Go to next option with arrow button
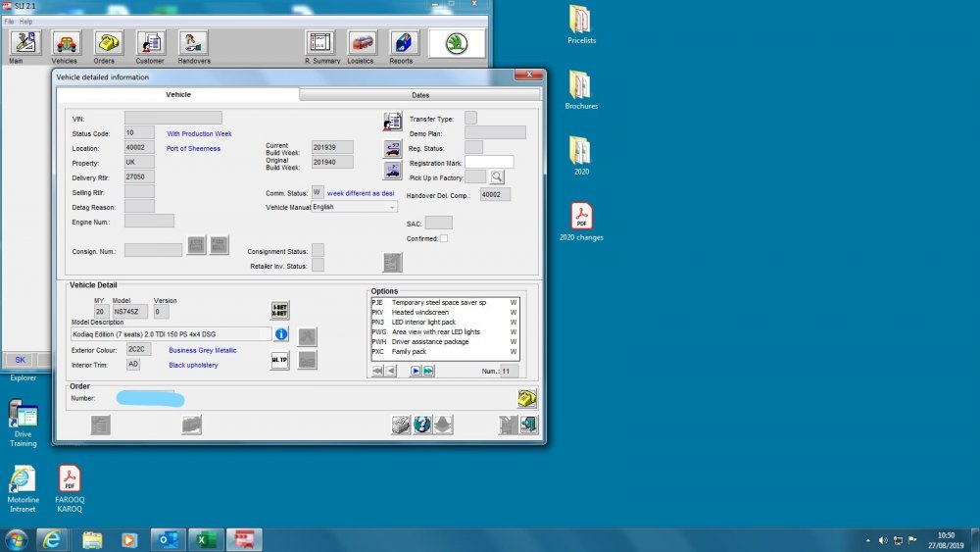 point(415,371)
